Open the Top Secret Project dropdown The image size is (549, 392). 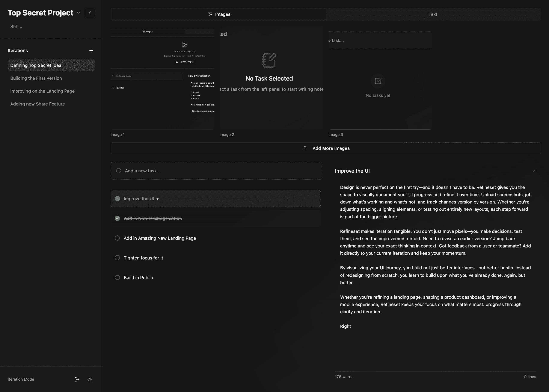(x=78, y=13)
